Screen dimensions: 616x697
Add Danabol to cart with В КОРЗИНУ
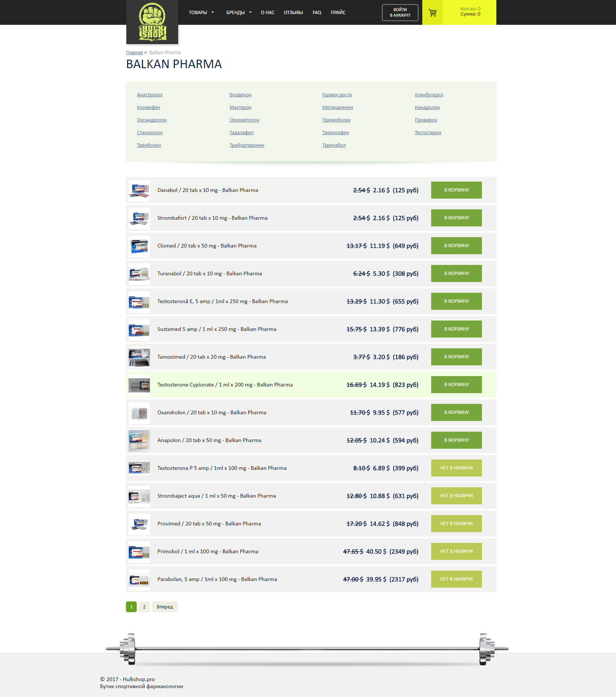click(456, 190)
